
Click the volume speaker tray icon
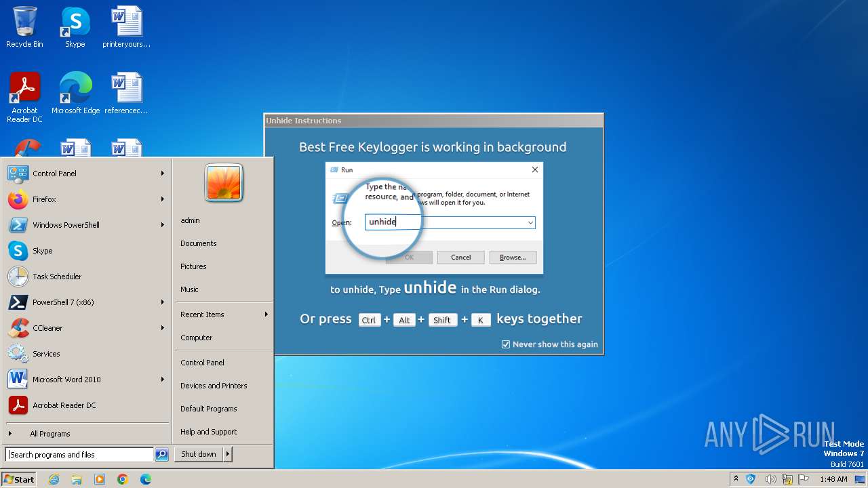pos(770,479)
